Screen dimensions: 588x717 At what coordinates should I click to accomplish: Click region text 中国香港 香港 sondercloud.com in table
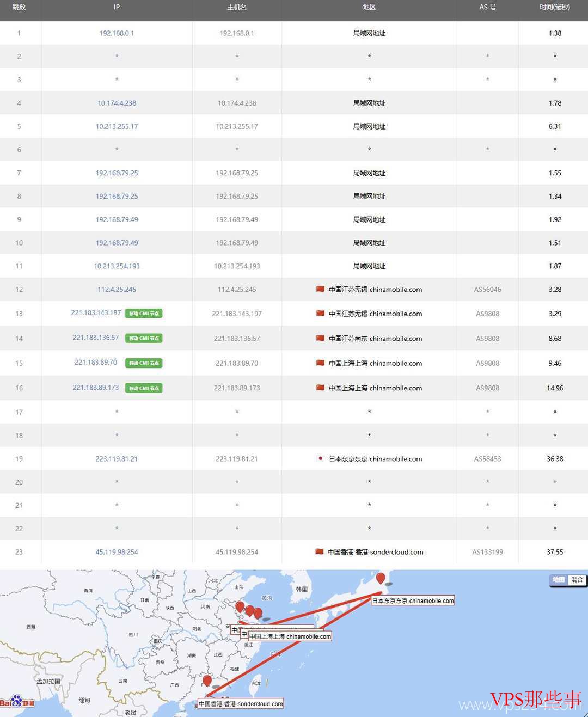[x=375, y=552]
